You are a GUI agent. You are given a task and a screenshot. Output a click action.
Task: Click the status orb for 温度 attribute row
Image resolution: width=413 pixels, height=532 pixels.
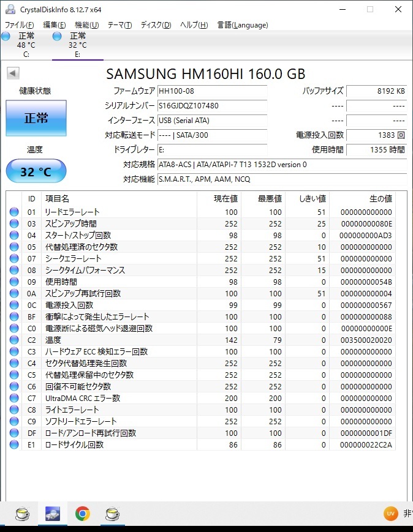click(x=14, y=340)
